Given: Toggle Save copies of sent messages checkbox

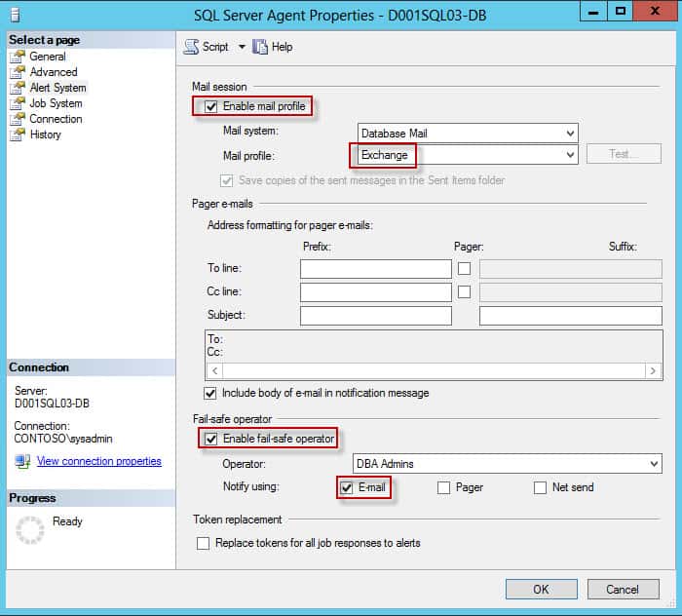Looking at the screenshot, I should (226, 180).
